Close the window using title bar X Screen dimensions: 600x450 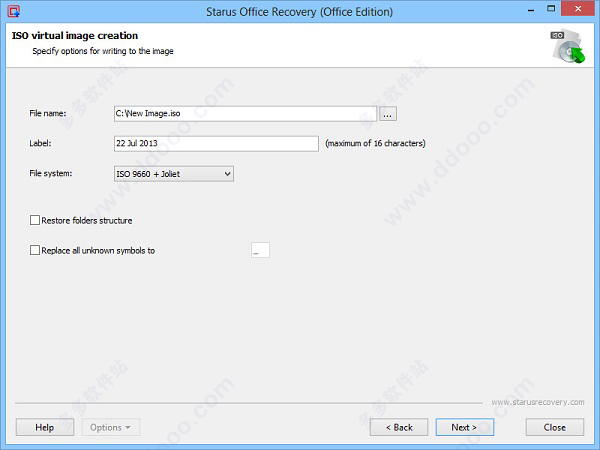click(578, 8)
